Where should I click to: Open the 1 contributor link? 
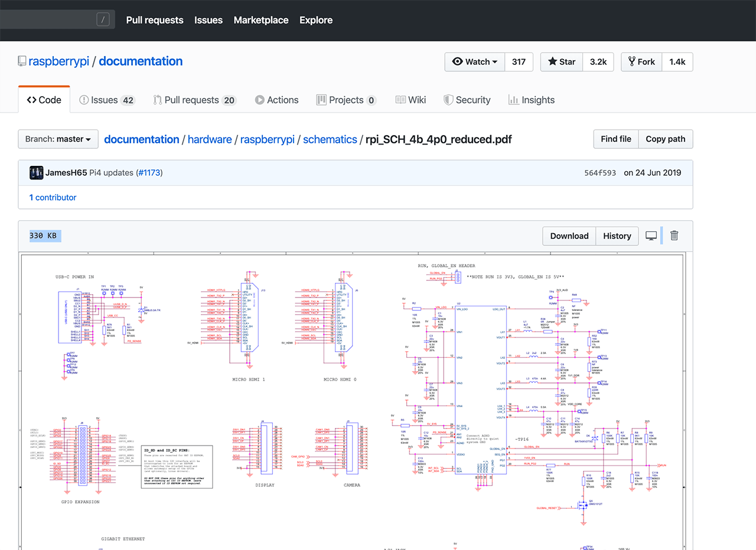pyautogui.click(x=53, y=198)
